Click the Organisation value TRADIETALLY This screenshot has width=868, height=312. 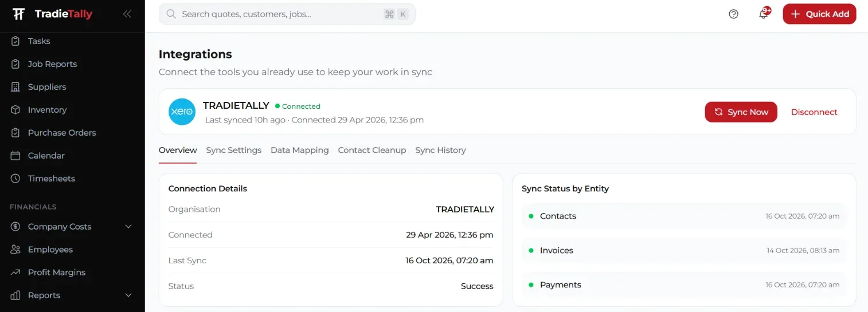click(465, 210)
